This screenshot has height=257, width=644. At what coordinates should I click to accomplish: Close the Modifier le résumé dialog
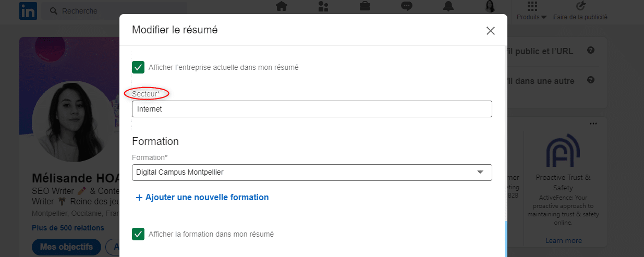coord(490,31)
